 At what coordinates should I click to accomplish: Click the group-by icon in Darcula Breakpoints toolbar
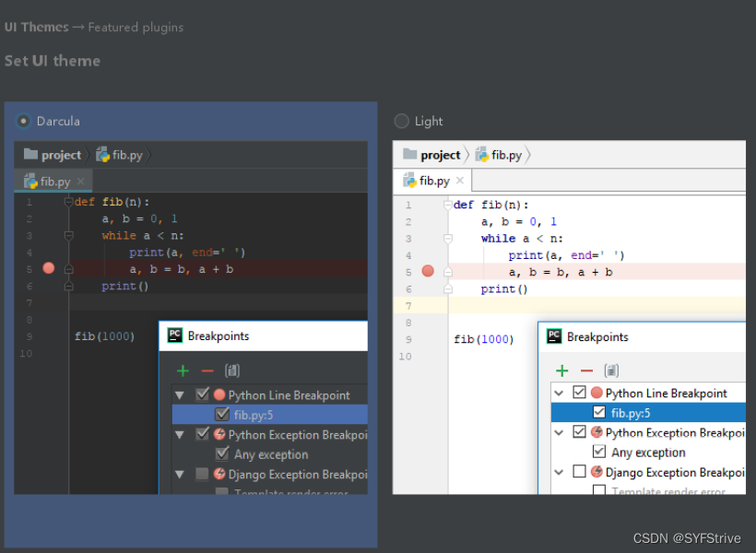coord(232,371)
